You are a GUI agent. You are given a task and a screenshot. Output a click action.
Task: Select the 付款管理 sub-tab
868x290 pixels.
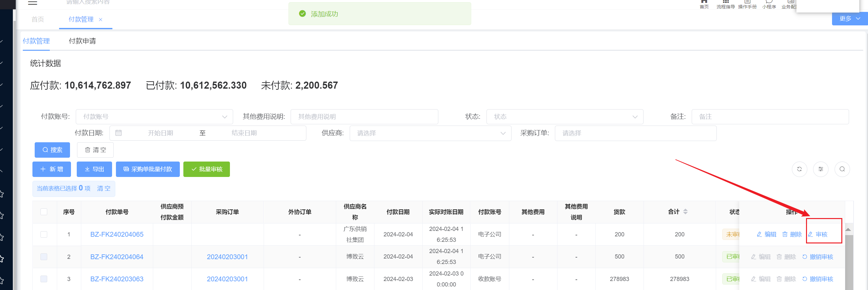[36, 41]
